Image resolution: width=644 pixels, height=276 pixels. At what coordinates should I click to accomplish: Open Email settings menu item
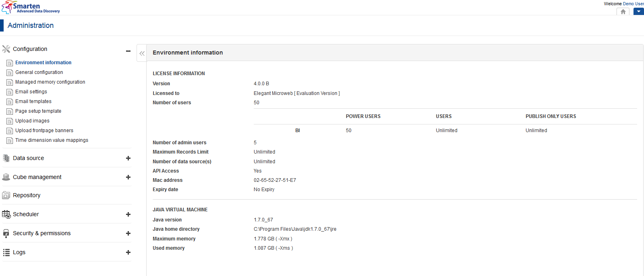[x=31, y=92]
